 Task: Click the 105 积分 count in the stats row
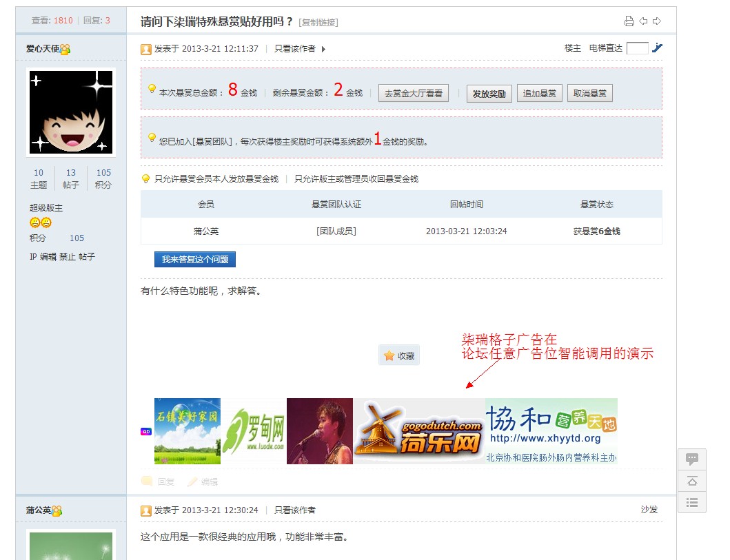(103, 178)
